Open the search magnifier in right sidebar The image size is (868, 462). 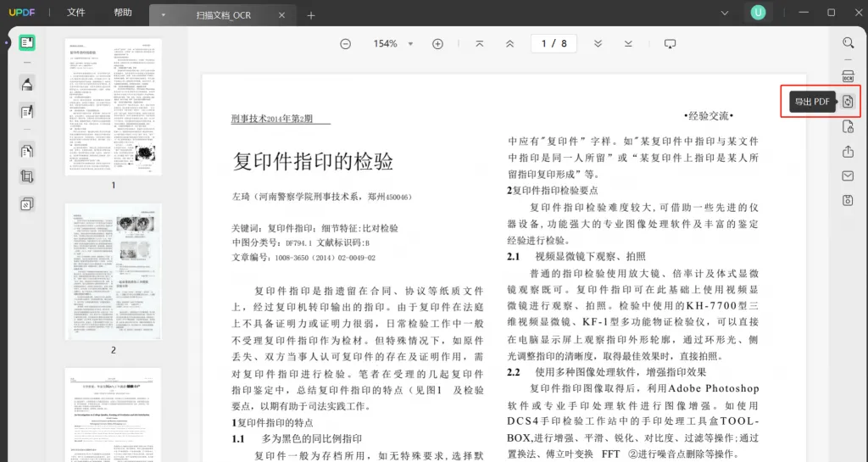click(x=848, y=43)
